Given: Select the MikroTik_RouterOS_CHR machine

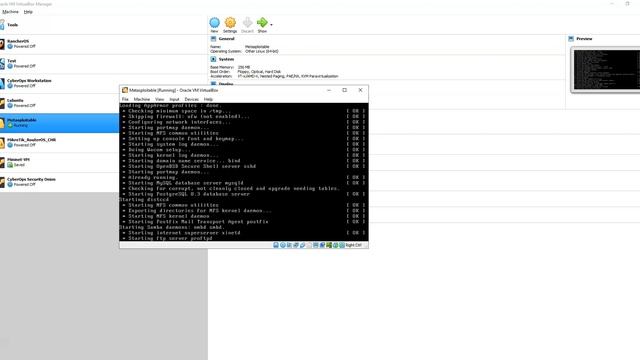Looking at the screenshot, I should tap(60, 142).
